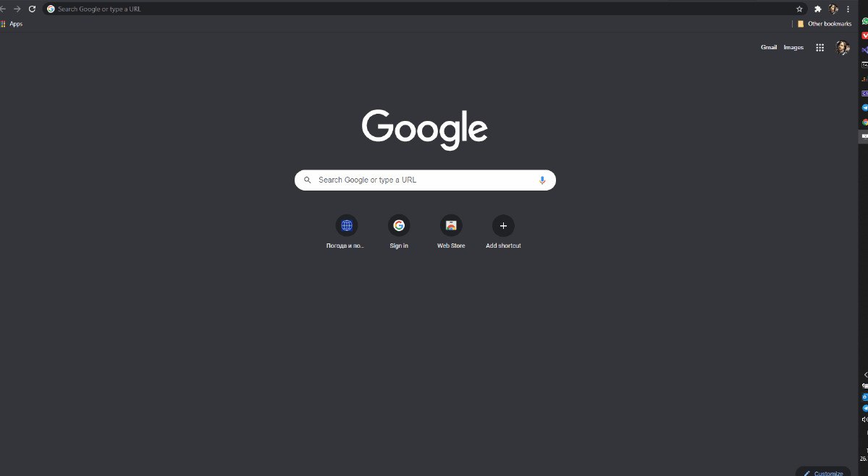Start voice search with the microphone icon
Screen dimensions: 868x476
click(542, 180)
